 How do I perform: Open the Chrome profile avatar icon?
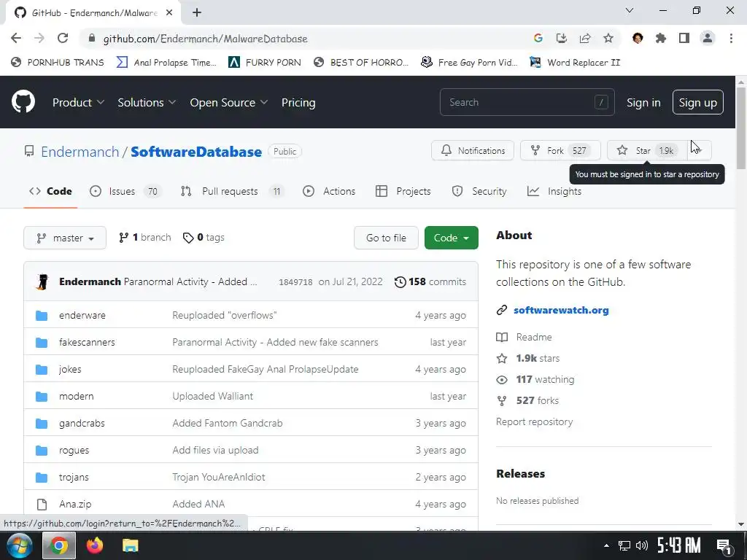tap(708, 38)
